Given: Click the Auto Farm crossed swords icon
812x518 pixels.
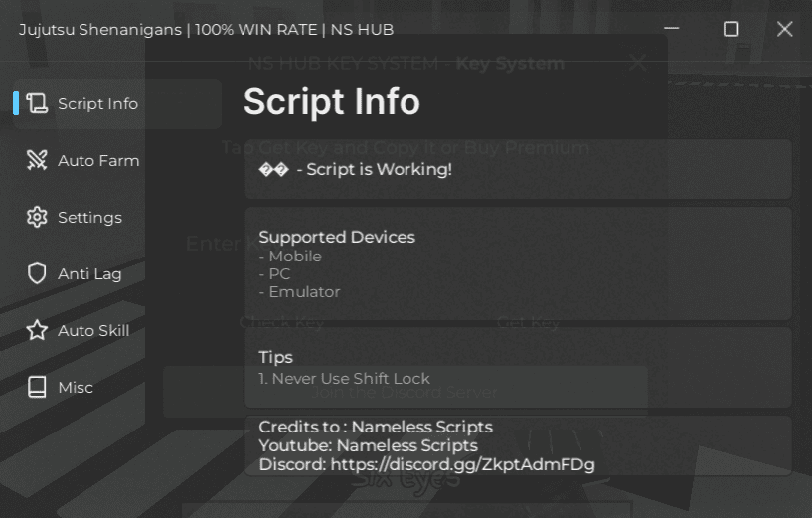Looking at the screenshot, I should [x=37, y=160].
